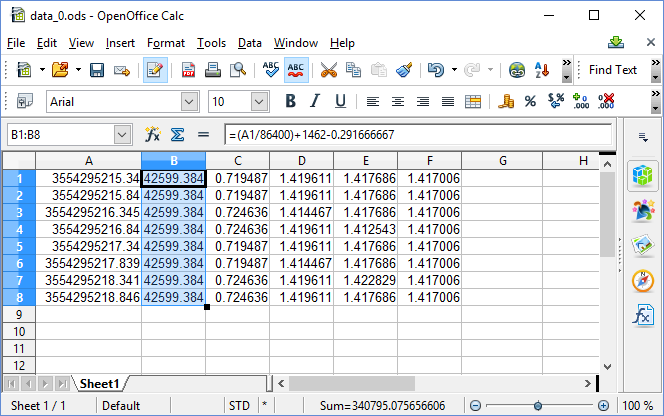
Task: Expand the Arial font name dropdown
Action: 189,101
